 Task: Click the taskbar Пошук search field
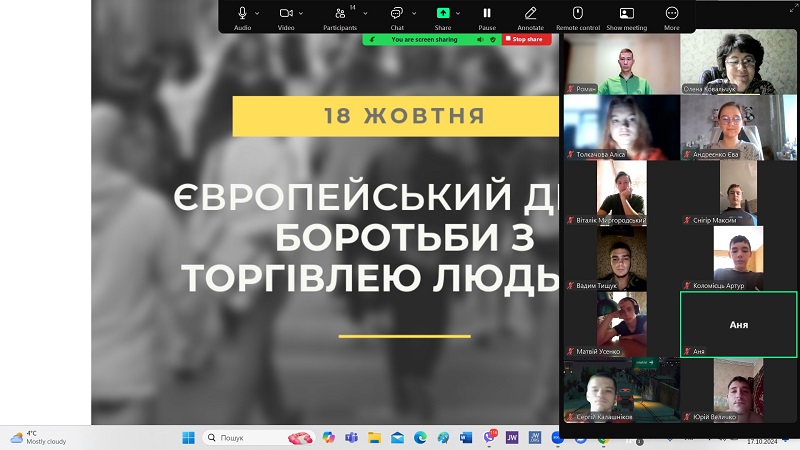point(259,438)
